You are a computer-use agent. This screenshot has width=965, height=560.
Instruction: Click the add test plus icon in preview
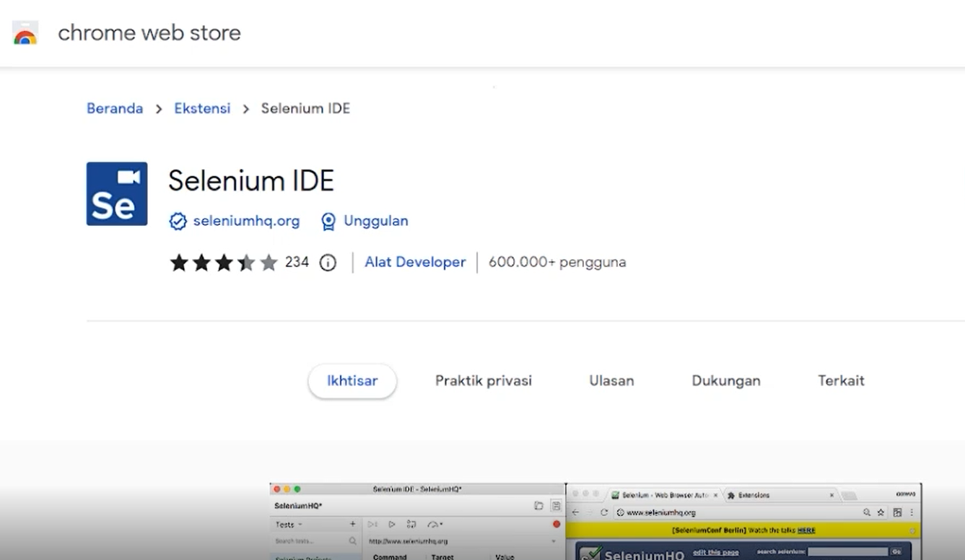[353, 525]
